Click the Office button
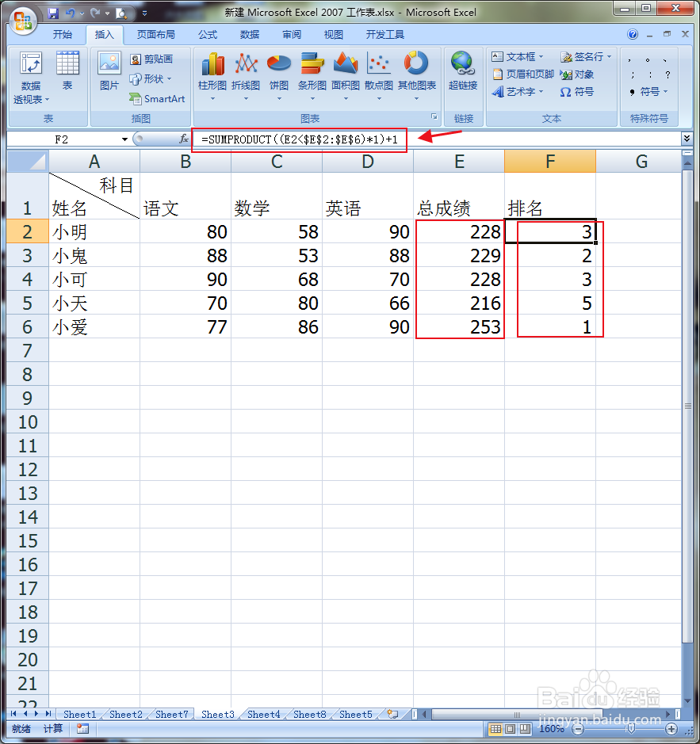The width and height of the screenshot is (700, 744). [22, 21]
